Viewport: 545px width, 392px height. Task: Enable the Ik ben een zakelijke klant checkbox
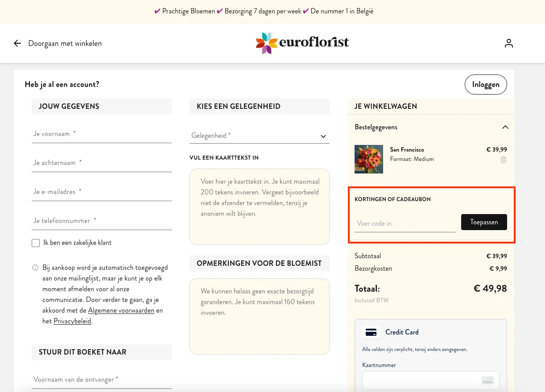click(36, 243)
